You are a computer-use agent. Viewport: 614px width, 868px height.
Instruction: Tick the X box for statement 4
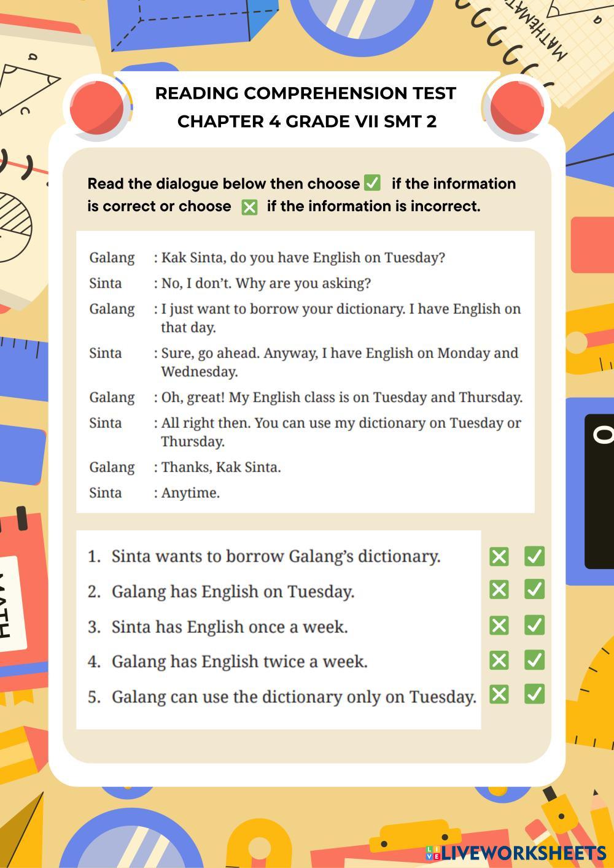(499, 661)
